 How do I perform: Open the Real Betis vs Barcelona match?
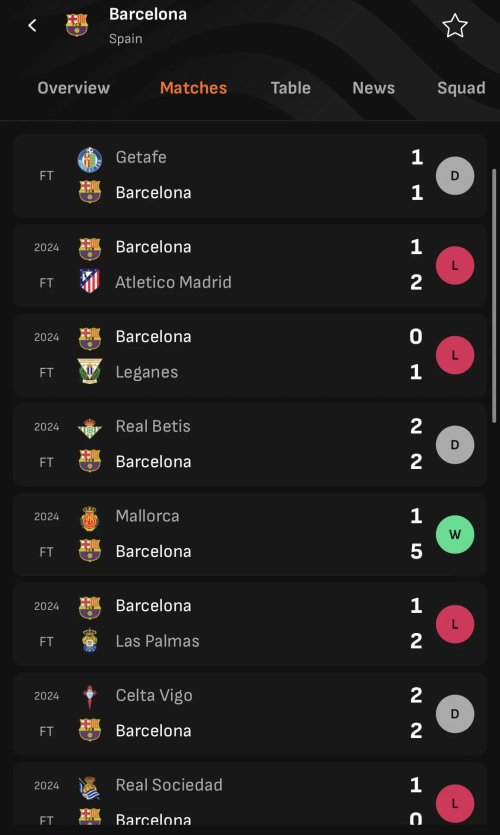(250, 445)
